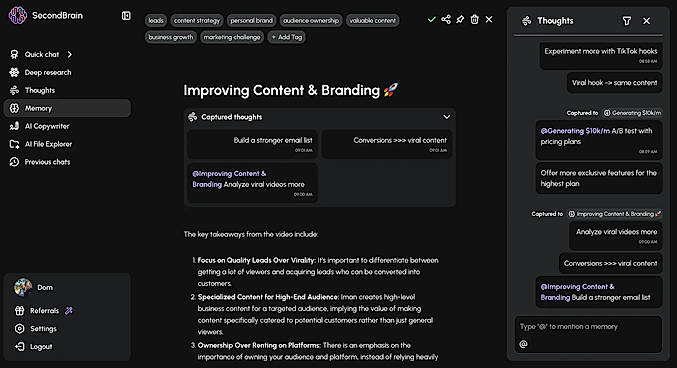Image resolution: width=677 pixels, height=368 pixels.
Task: Select the 'personal brand' tag
Action: tap(251, 20)
